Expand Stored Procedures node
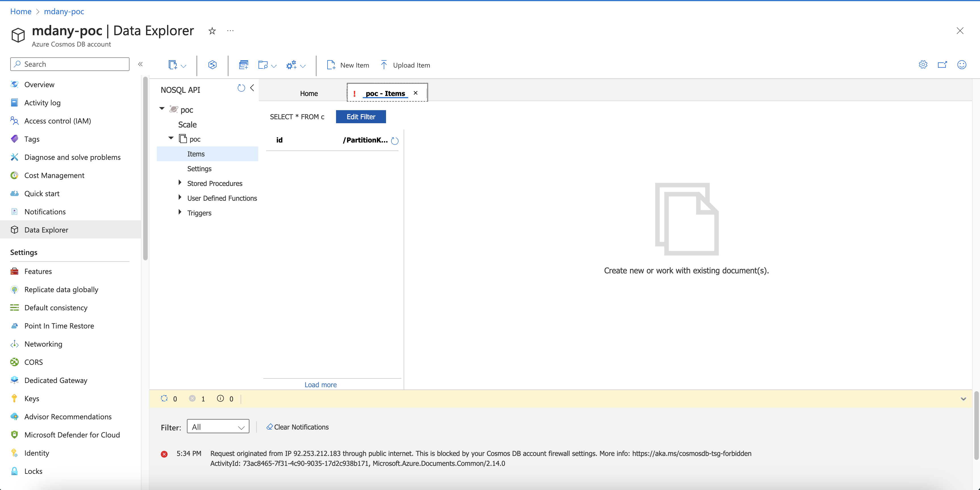 tap(180, 183)
